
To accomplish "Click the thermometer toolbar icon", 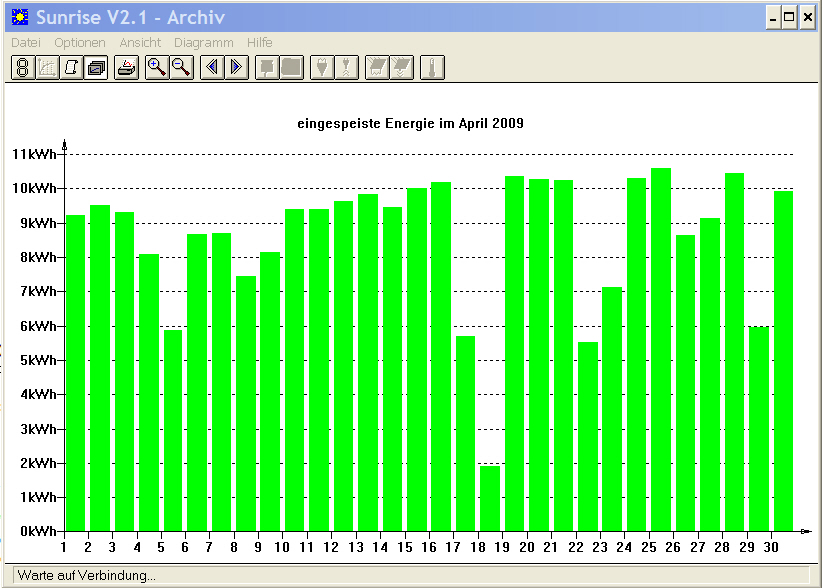I will (432, 68).
